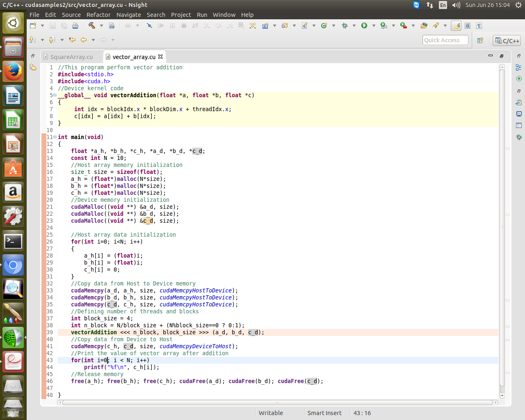This screenshot has height=420, width=525.
Task: Click the Skip All Breakpoints icon
Action: [x=149, y=25]
